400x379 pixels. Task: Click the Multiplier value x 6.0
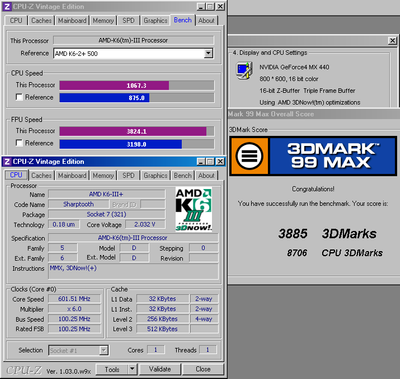click(x=74, y=309)
